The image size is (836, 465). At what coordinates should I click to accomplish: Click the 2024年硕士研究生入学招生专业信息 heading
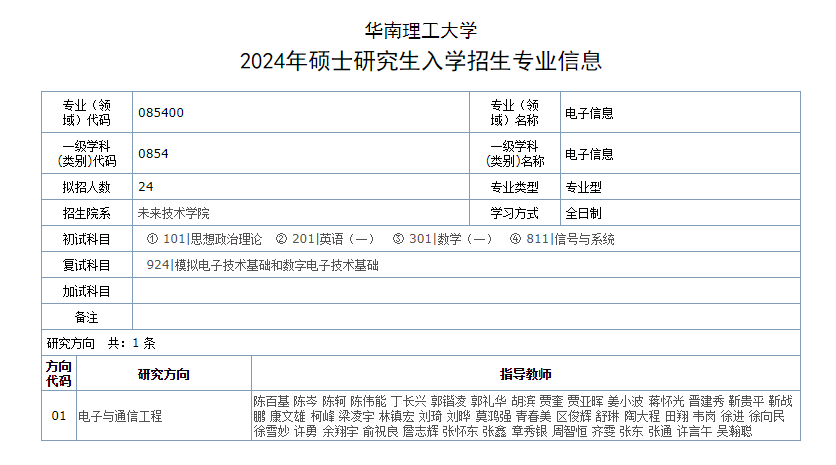(421, 61)
